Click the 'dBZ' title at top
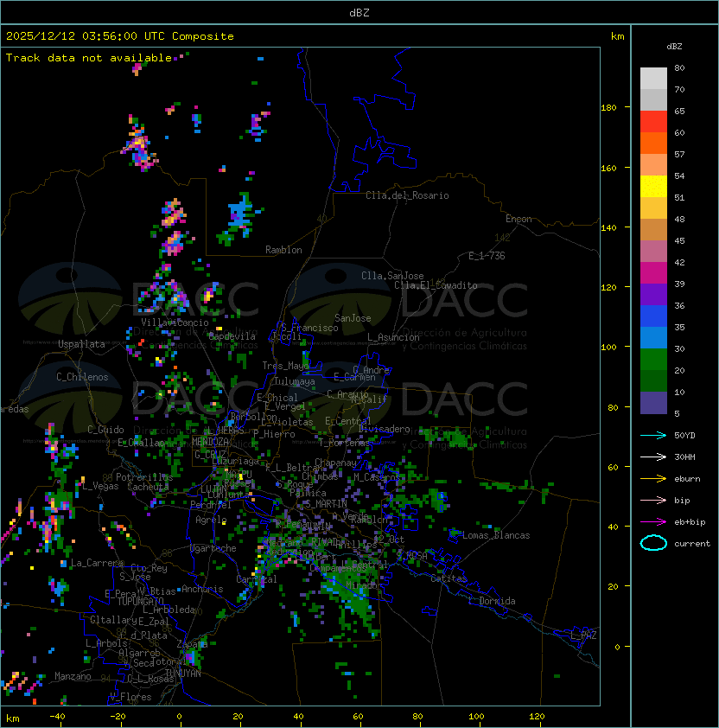Screen dimensions: 719x728 [359, 12]
